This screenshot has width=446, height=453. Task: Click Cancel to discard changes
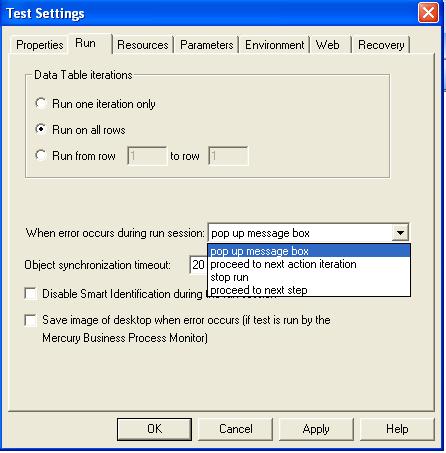point(236,429)
